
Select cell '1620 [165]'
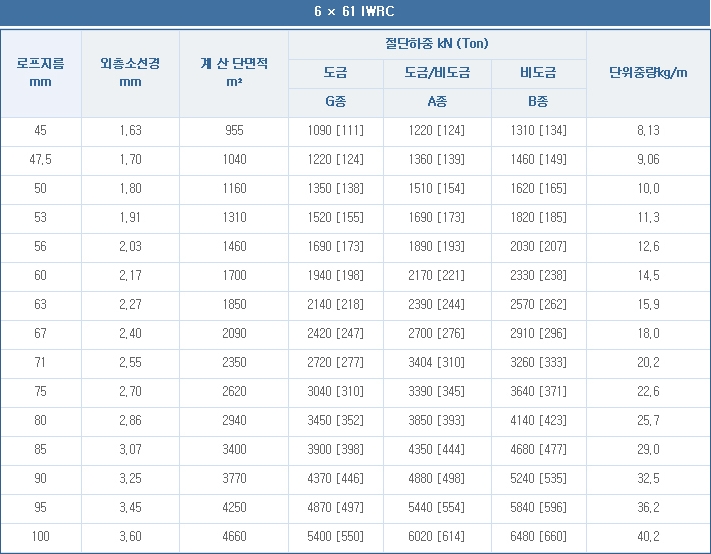point(538,189)
